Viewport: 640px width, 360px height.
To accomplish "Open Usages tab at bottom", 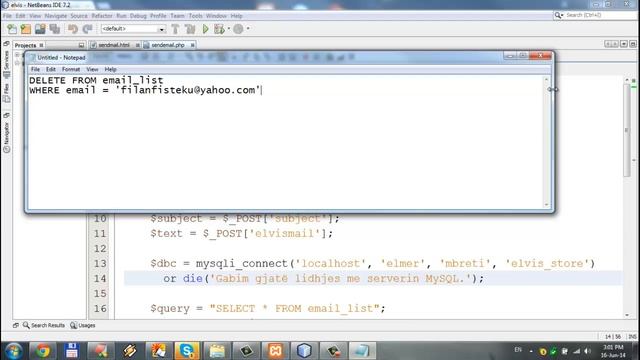I will point(83,325).
